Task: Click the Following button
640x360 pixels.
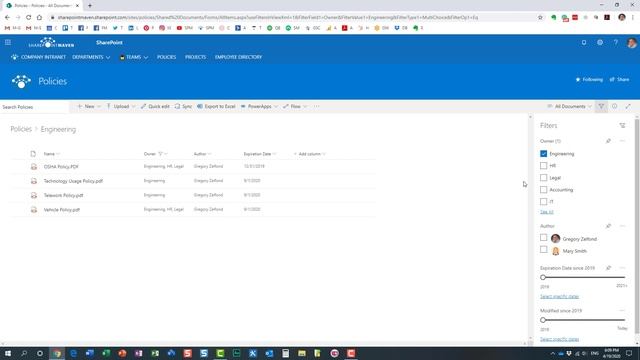Action: (589, 80)
